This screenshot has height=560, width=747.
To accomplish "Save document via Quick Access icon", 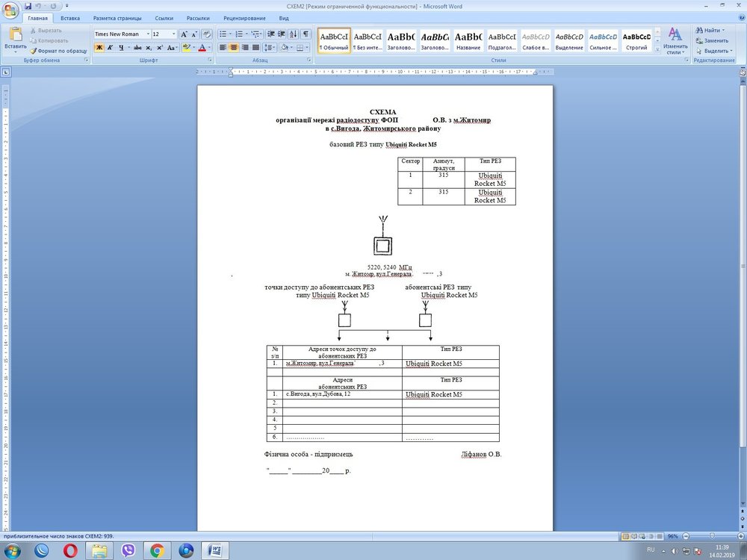I will [28, 6].
